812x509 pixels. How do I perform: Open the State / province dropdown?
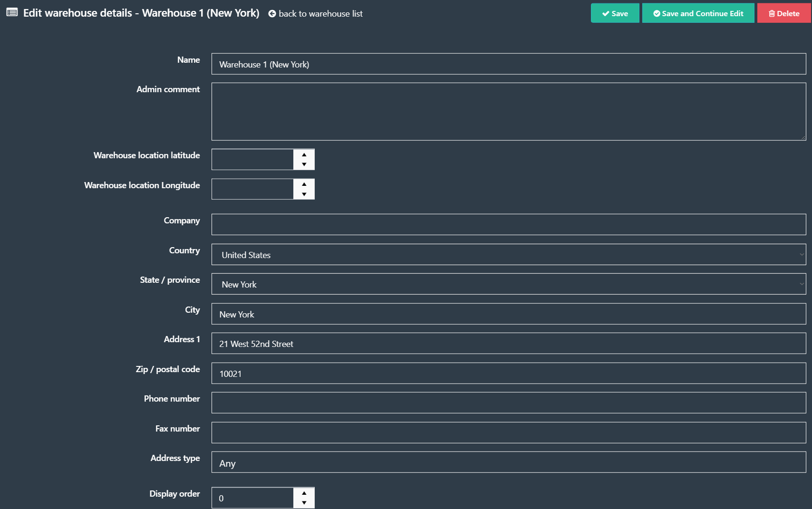509,284
